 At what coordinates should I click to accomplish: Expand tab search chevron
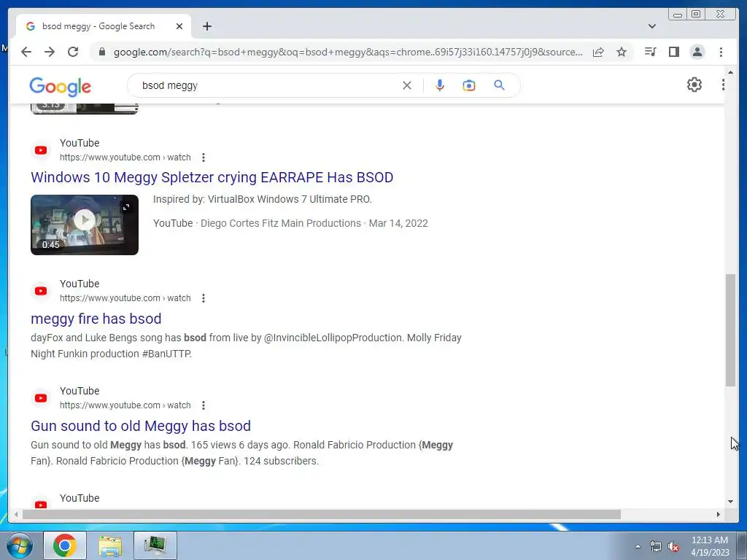(x=652, y=26)
